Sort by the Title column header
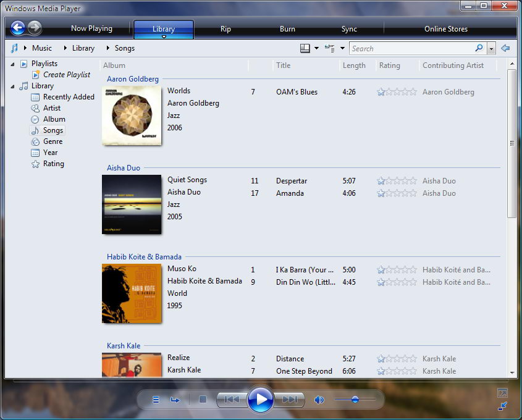The height and width of the screenshot is (420, 522). coord(283,65)
